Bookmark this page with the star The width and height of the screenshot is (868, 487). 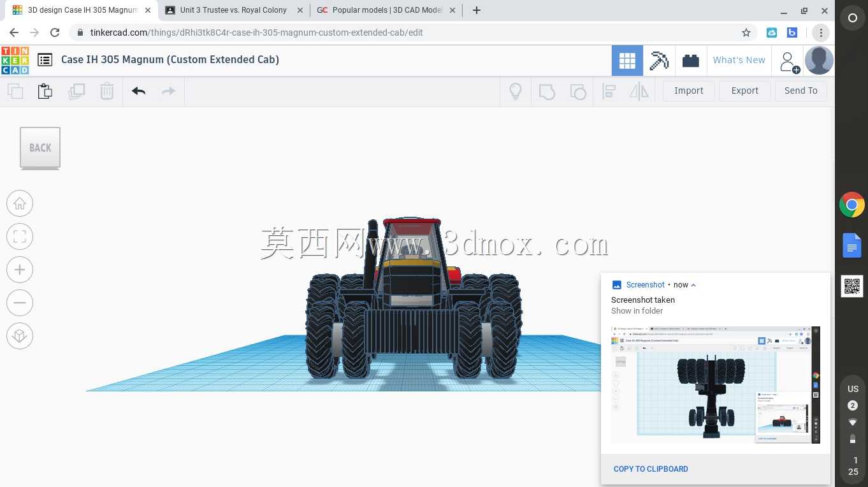pos(746,33)
